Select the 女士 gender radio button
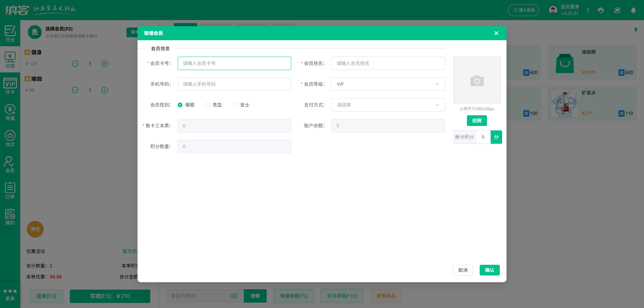Viewport: 644px width, 308px height. pyautogui.click(x=235, y=105)
